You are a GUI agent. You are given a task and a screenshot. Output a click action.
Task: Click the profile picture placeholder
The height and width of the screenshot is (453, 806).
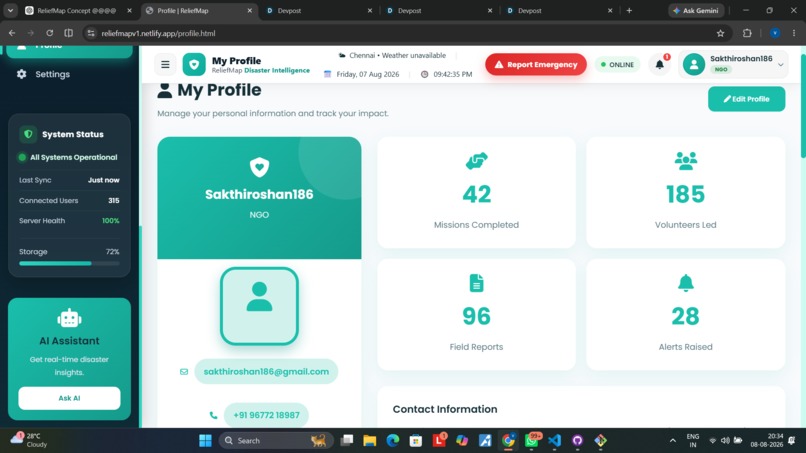[x=259, y=306]
